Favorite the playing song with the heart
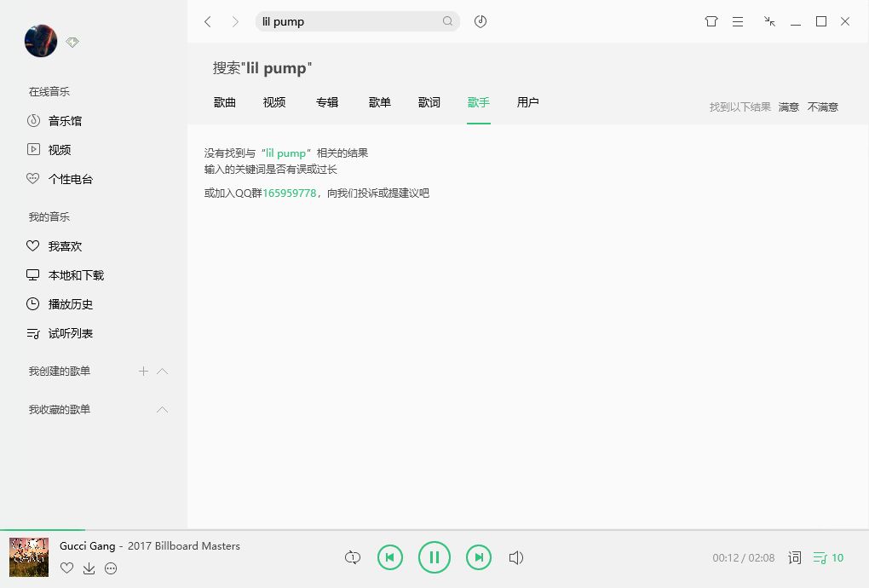Image resolution: width=869 pixels, height=588 pixels. pos(66,568)
